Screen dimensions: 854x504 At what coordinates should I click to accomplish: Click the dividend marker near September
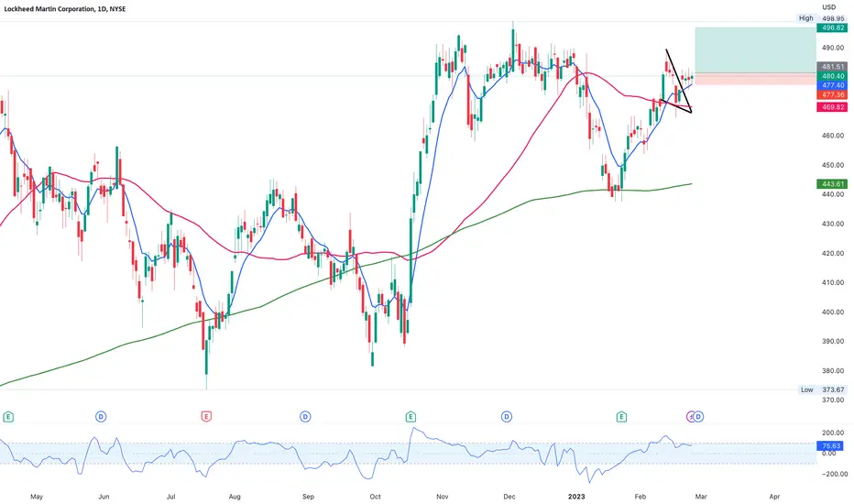305,417
